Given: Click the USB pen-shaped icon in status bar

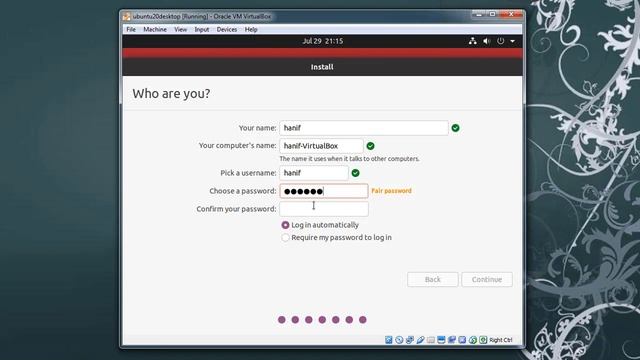Looking at the screenshot, I should click(x=420, y=340).
